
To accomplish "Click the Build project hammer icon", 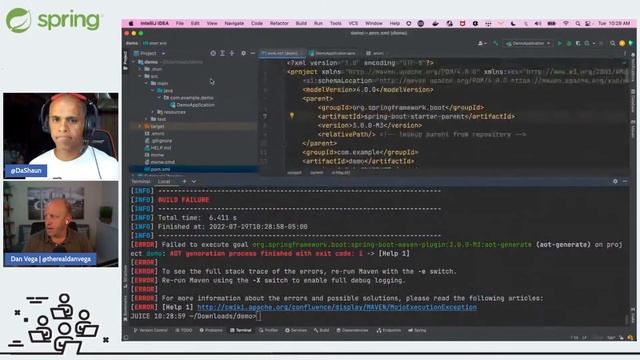I will pyautogui.click(x=496, y=43).
